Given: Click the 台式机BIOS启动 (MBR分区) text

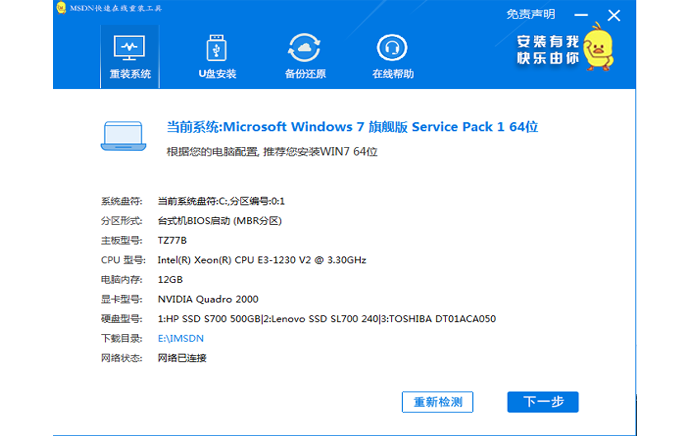Looking at the screenshot, I should point(220,221).
